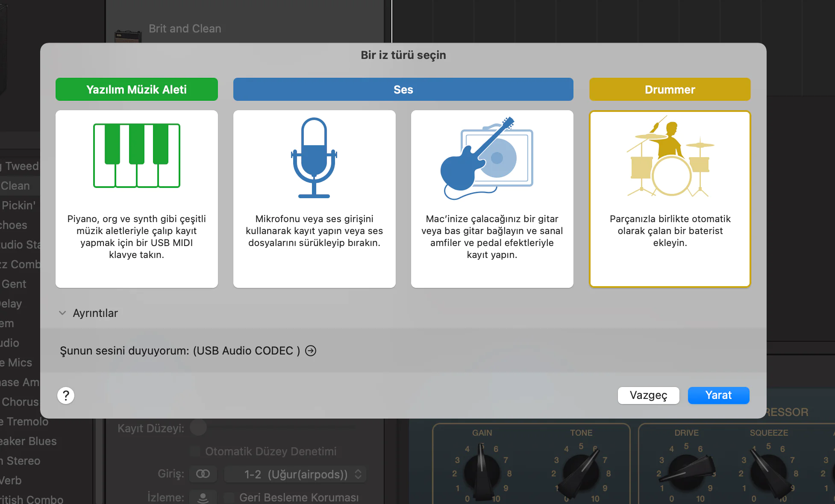The width and height of the screenshot is (835, 504).
Task: Open the audio device arrow next to USB Audio CODEC
Action: point(311,351)
